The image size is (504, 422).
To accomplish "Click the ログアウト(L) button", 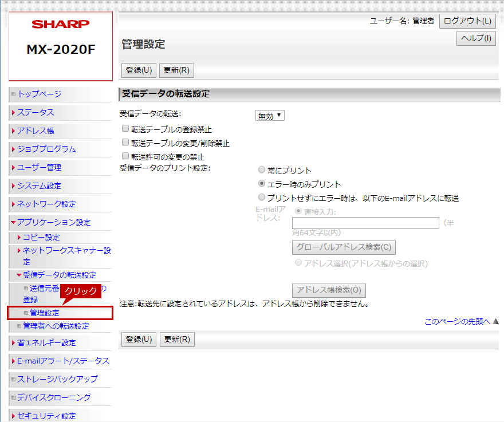I will (x=467, y=21).
